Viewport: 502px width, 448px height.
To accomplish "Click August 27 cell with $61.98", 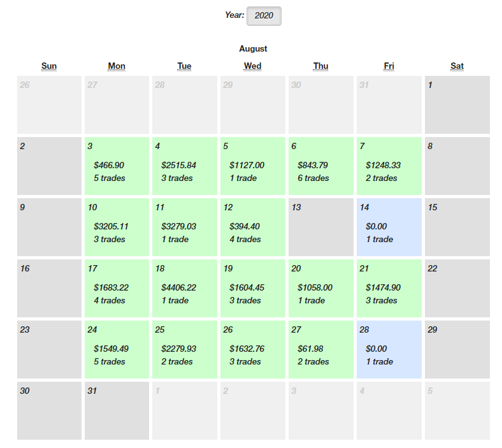I will click(320, 349).
